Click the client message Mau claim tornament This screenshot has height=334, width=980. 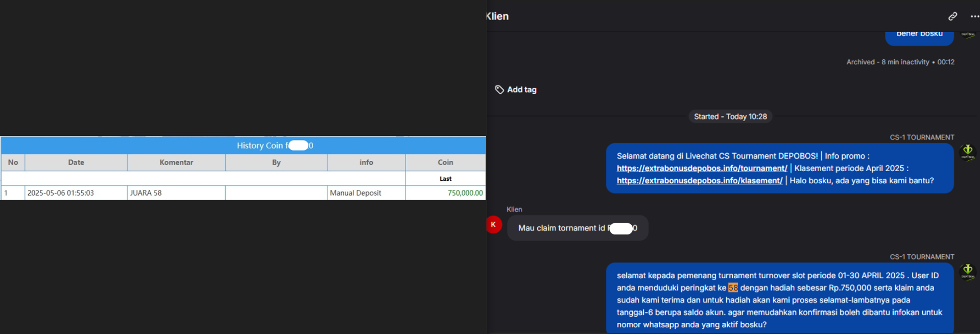tap(578, 228)
